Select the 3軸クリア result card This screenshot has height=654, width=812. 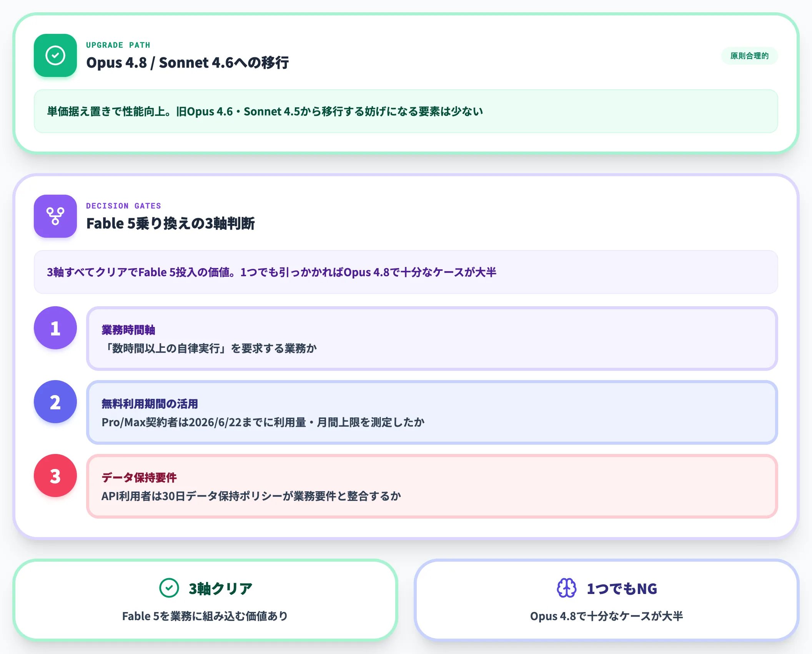pyautogui.click(x=205, y=600)
